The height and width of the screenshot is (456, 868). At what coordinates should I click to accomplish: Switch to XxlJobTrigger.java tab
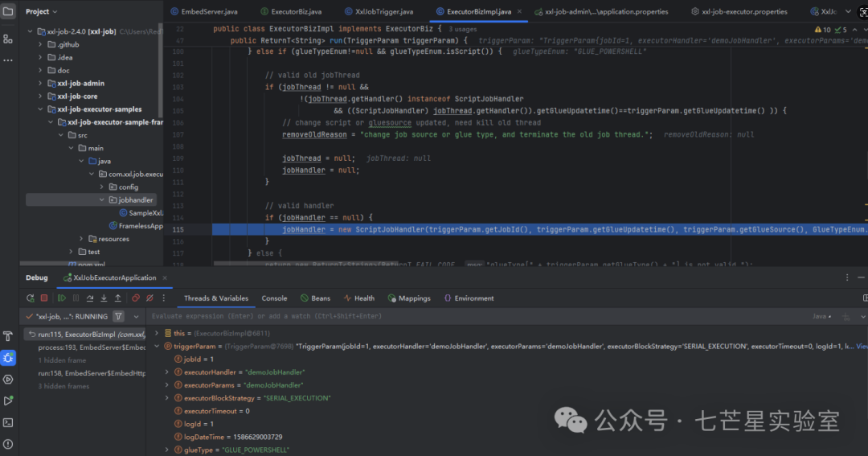point(379,11)
